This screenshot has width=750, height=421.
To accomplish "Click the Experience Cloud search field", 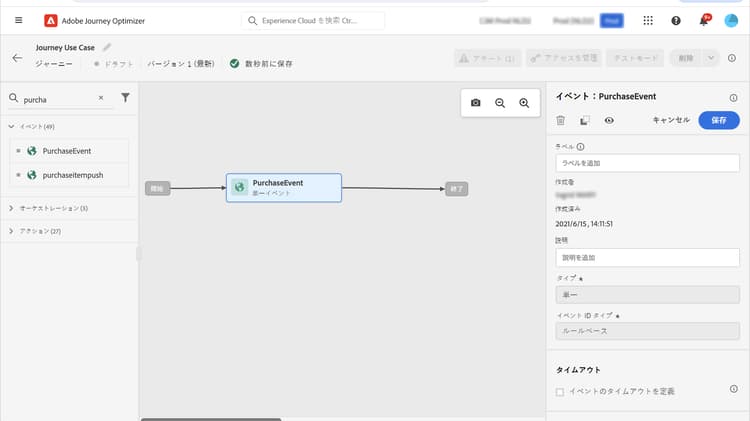I will click(313, 21).
